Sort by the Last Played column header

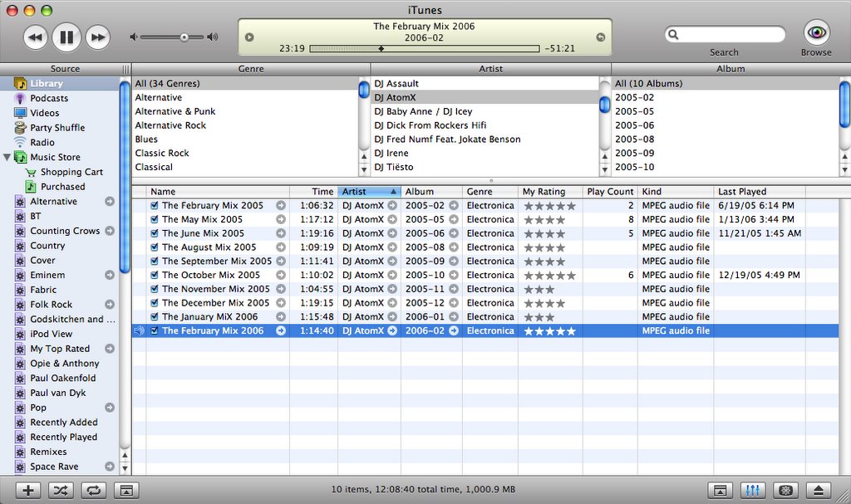(760, 192)
